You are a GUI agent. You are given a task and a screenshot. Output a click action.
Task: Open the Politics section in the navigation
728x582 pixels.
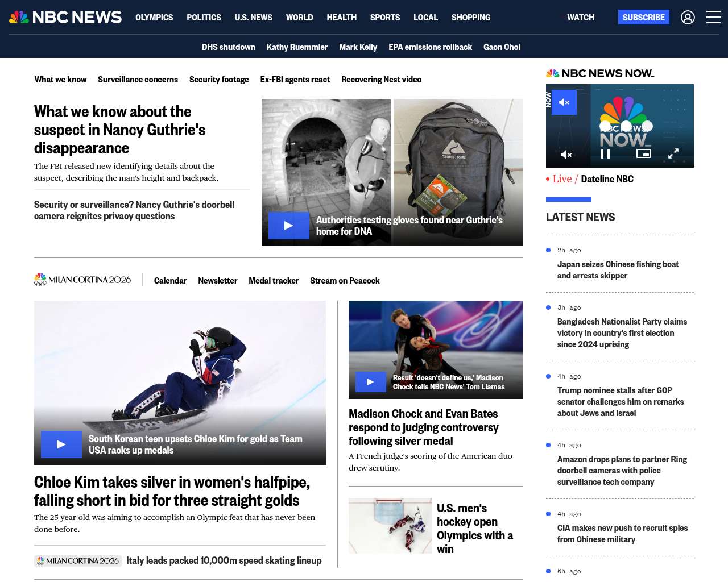pos(204,18)
